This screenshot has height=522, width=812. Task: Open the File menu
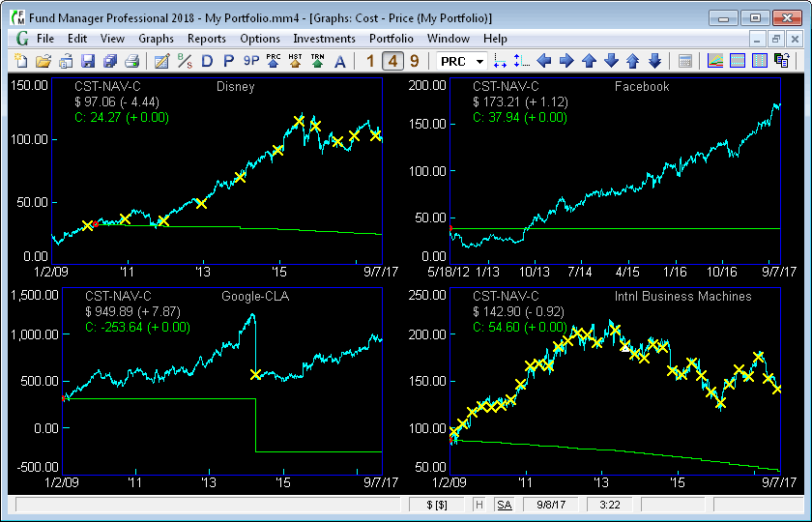point(45,39)
